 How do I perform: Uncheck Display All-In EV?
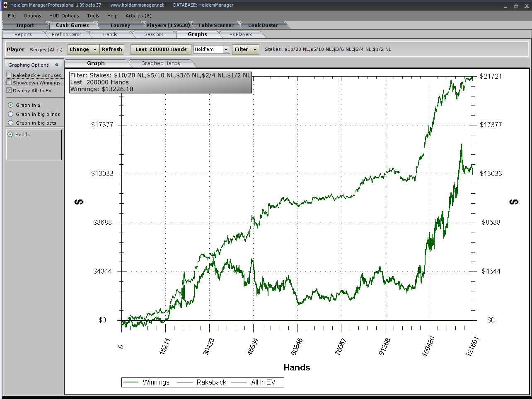(x=9, y=90)
